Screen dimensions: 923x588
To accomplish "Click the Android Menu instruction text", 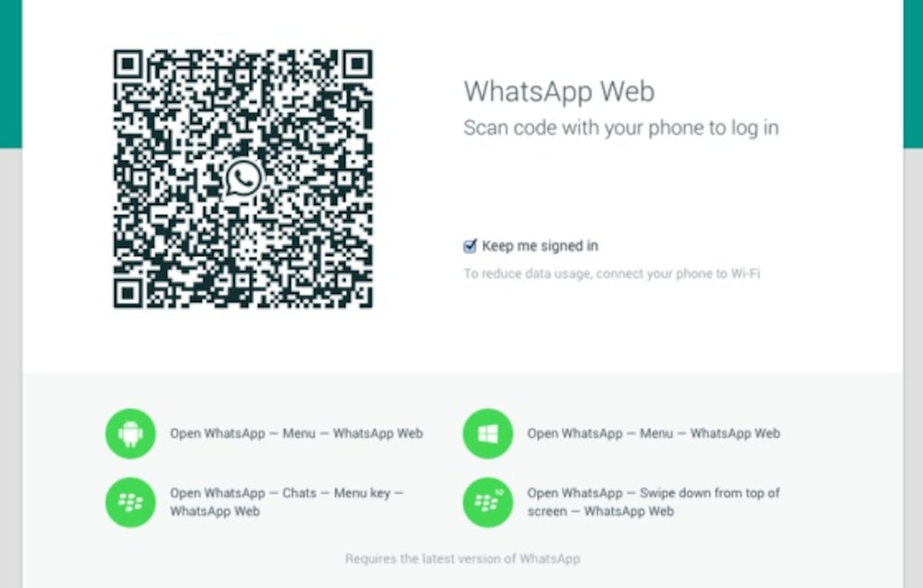I will (x=296, y=434).
